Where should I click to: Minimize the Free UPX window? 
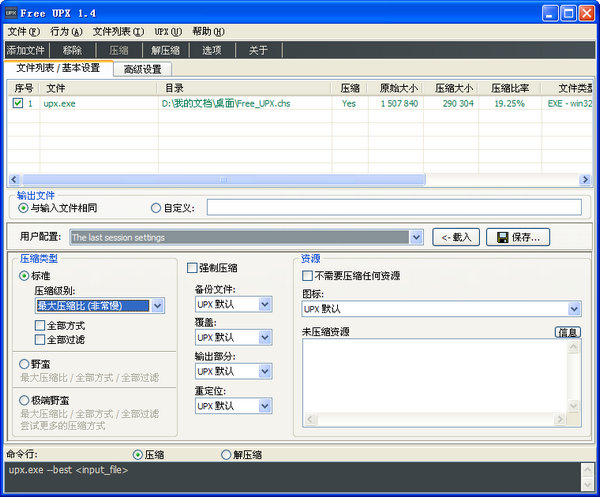coord(550,14)
